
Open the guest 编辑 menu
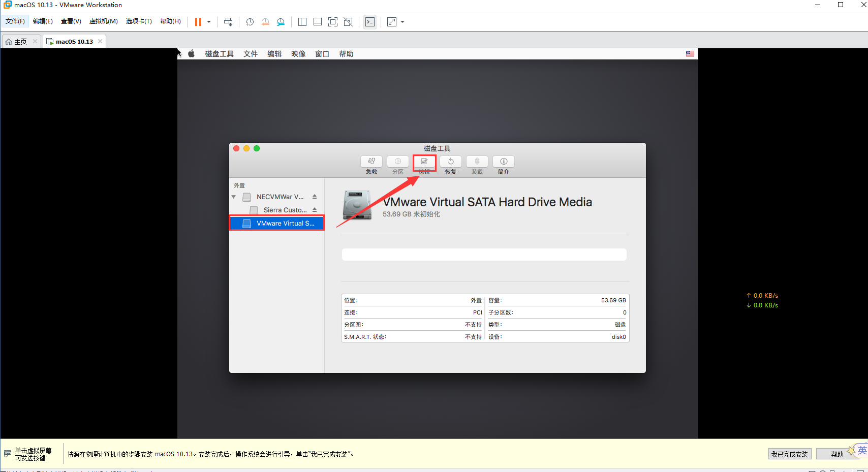click(x=274, y=54)
